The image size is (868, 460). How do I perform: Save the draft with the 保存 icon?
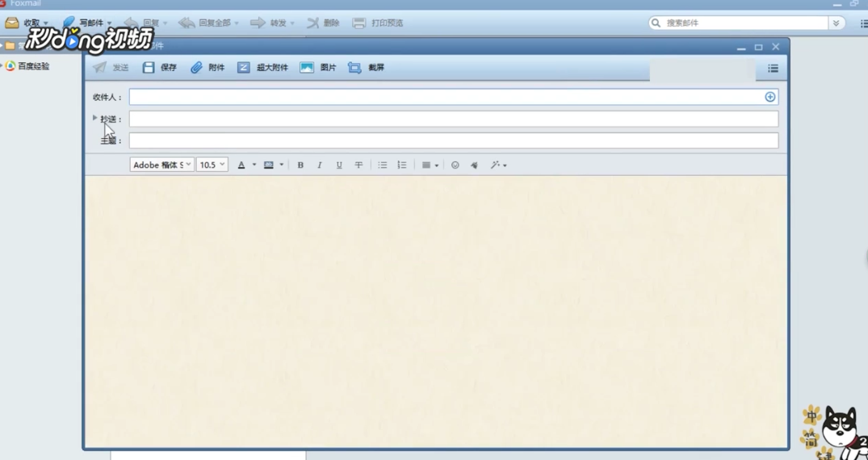tap(149, 68)
